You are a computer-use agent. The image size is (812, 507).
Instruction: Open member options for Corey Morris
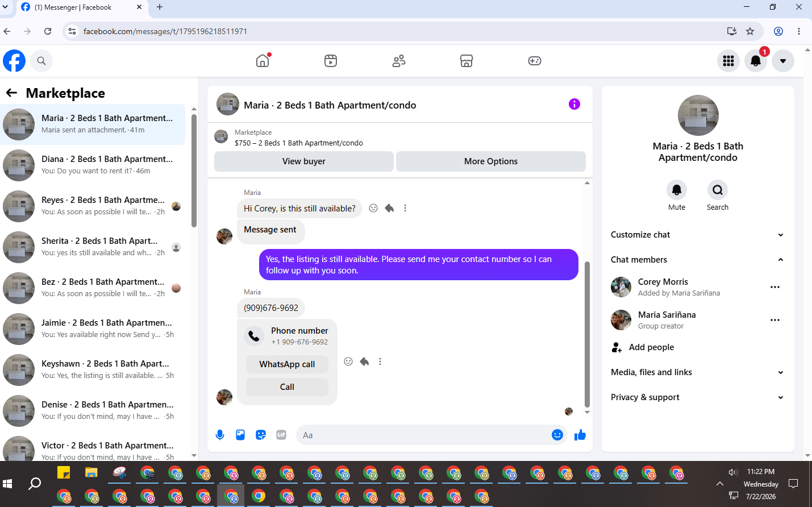click(775, 287)
